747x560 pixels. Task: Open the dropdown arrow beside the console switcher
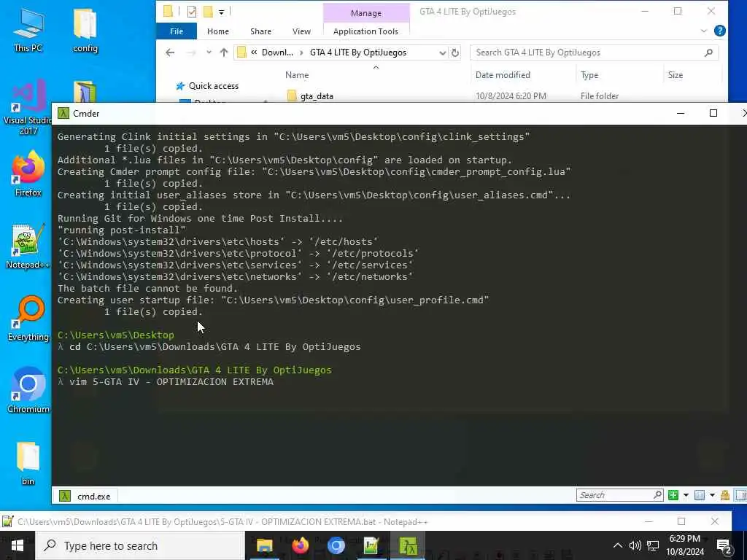[x=712, y=495]
